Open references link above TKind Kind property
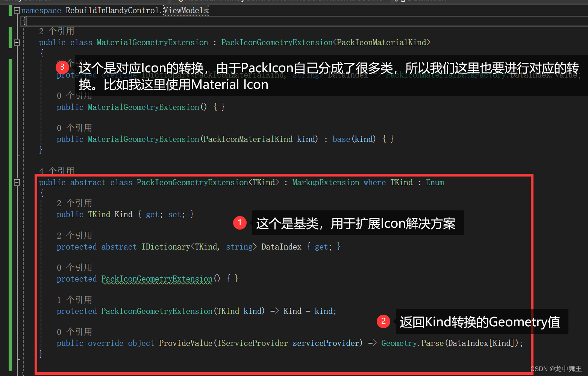The width and height of the screenshot is (588, 376). 74,203
